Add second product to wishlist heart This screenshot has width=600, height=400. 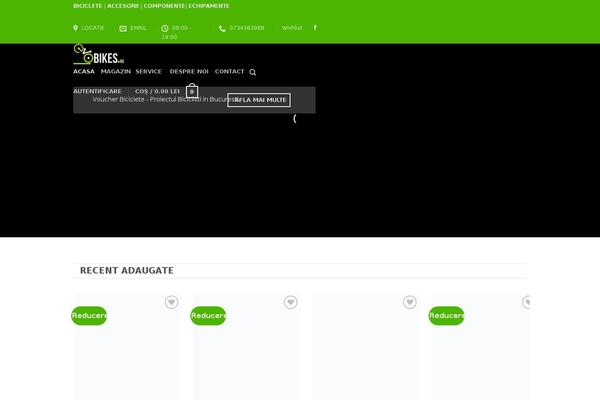coord(290,302)
